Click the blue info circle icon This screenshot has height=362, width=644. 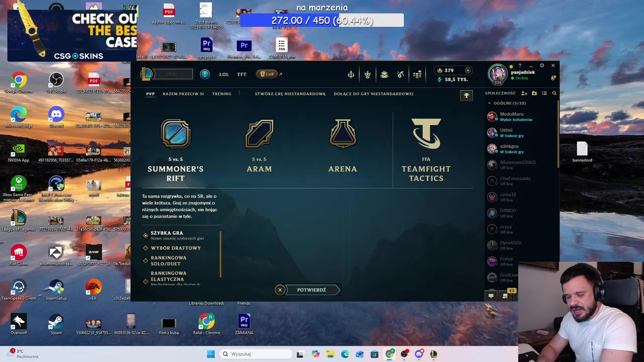(x=205, y=74)
